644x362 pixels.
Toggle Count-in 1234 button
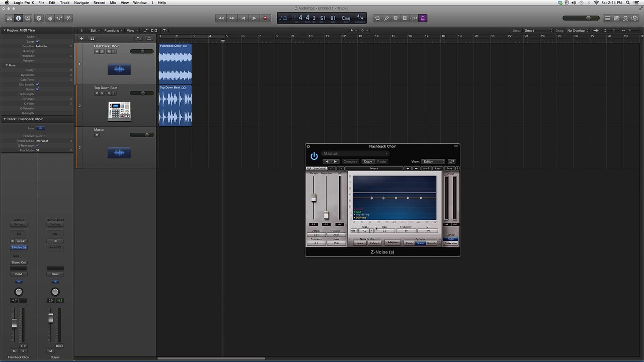point(414,18)
